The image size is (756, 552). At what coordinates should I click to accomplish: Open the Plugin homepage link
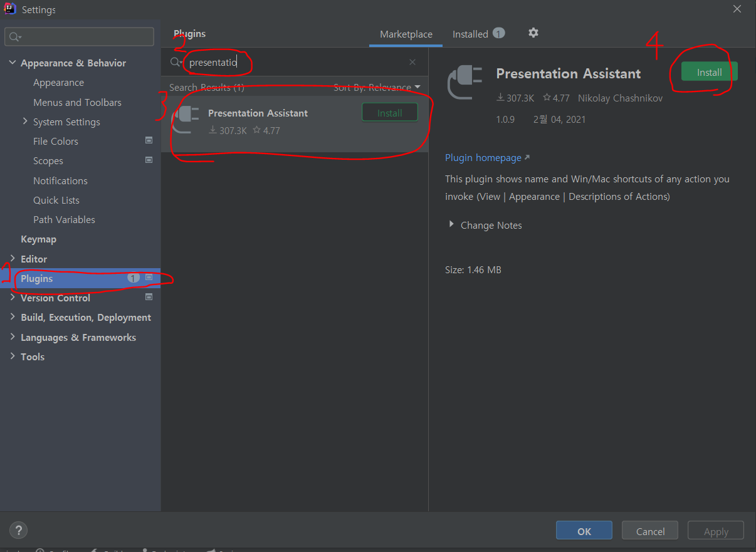[x=487, y=158]
